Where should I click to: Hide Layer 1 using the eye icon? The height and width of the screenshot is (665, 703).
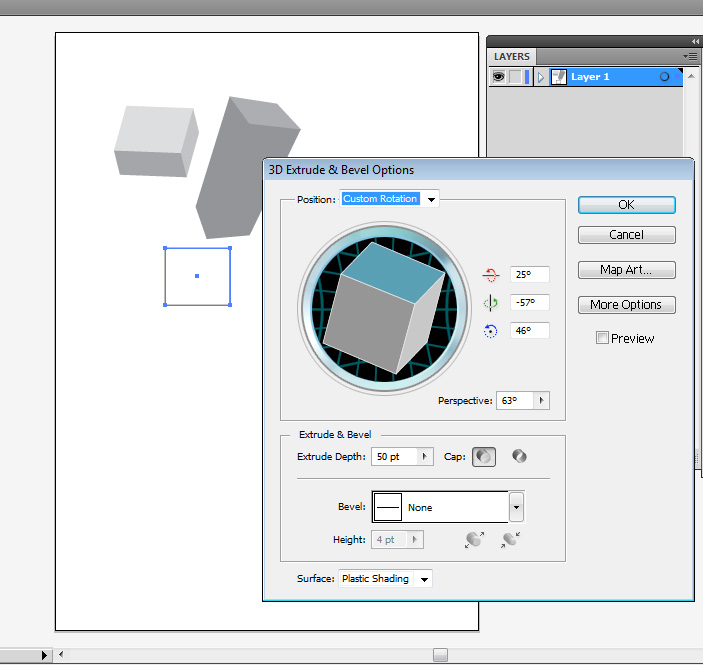pyautogui.click(x=498, y=77)
